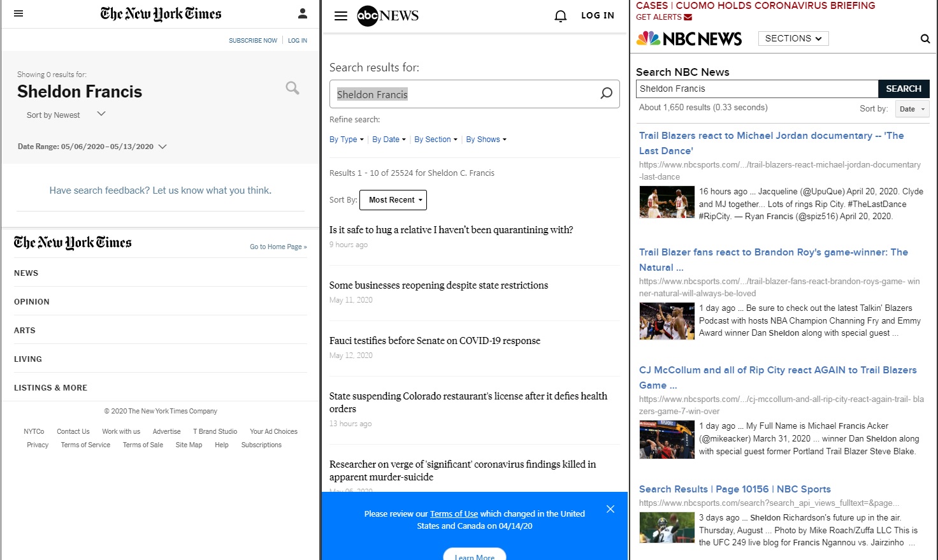This screenshot has width=938, height=560.
Task: Open the New York Times hamburger menu
Action: pos(18,13)
